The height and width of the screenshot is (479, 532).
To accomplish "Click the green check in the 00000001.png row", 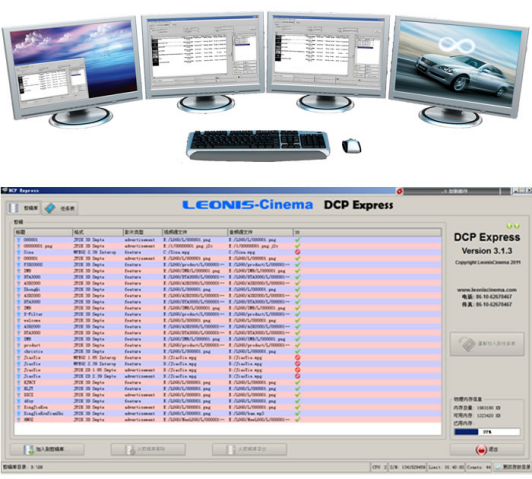I will [298, 246].
